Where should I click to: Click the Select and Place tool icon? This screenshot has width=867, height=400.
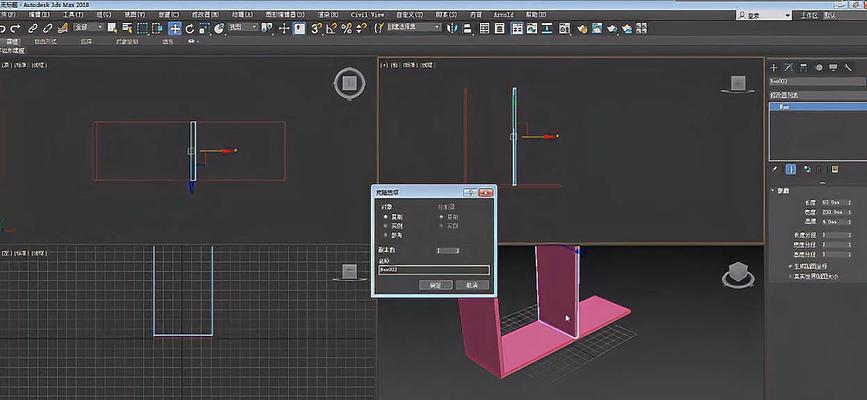pyautogui.click(x=220, y=28)
